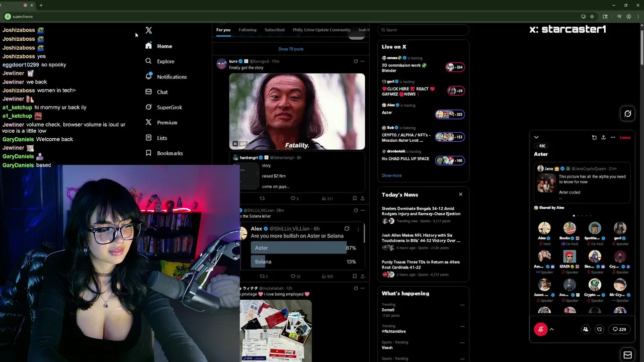Bookmark this page with browser star
This screenshot has width=644, height=362.
click(x=592, y=17)
